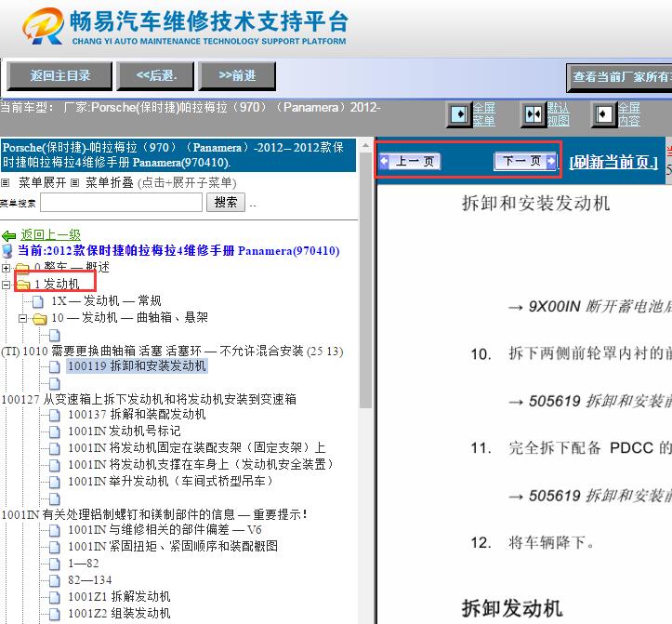
Task: Go back with the <<后退 button
Action: click(x=156, y=76)
